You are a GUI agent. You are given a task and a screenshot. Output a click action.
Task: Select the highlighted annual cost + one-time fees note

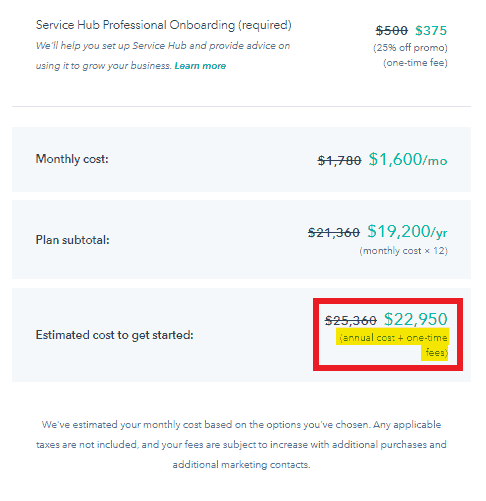pos(393,345)
